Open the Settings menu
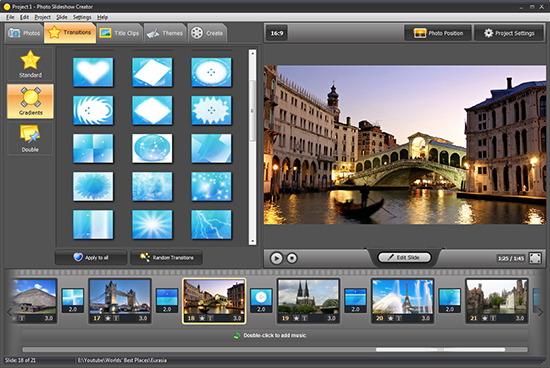The height and width of the screenshot is (368, 550). point(82,17)
